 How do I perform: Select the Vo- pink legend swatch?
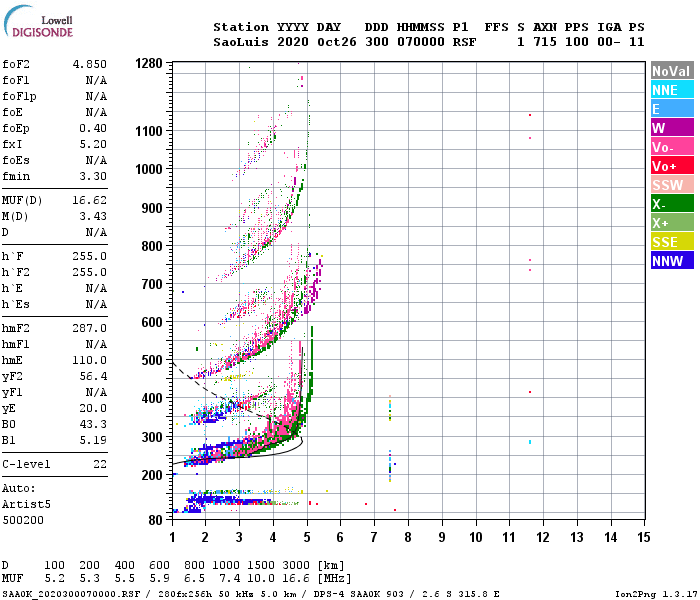point(672,147)
